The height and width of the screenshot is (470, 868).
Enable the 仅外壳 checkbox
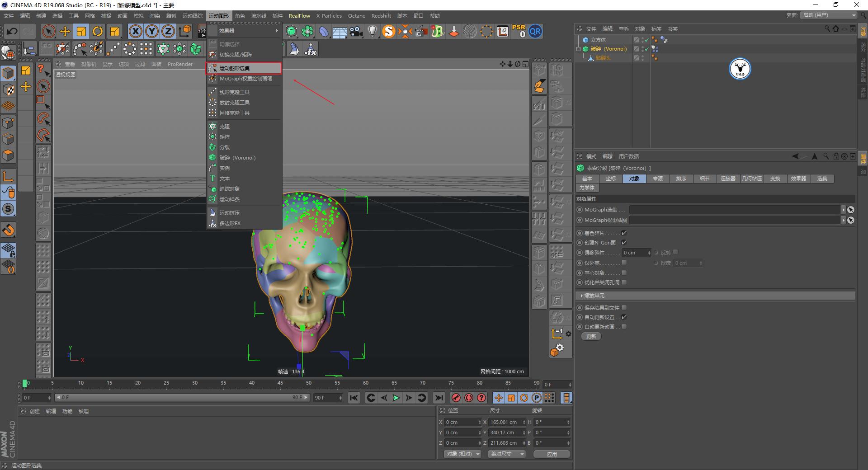coord(624,263)
